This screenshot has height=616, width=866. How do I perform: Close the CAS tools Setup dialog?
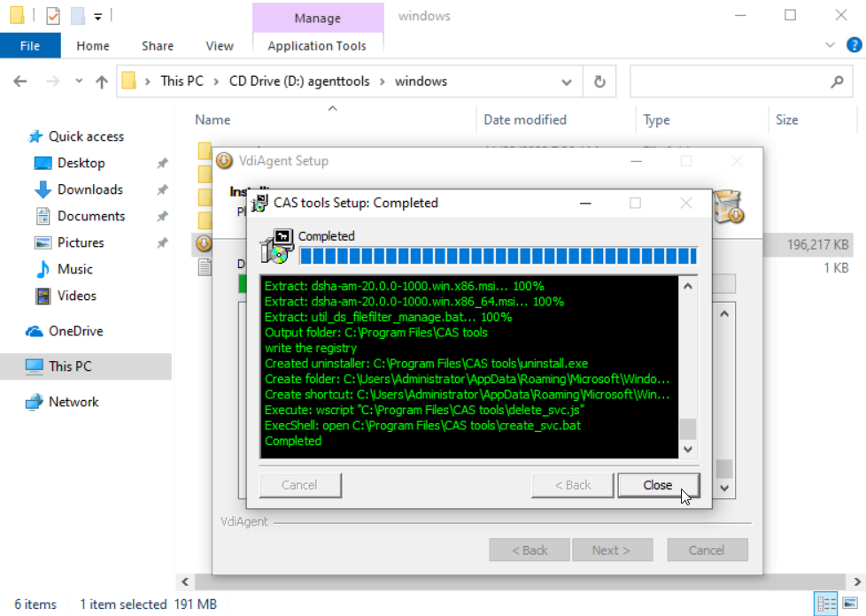[x=658, y=485]
